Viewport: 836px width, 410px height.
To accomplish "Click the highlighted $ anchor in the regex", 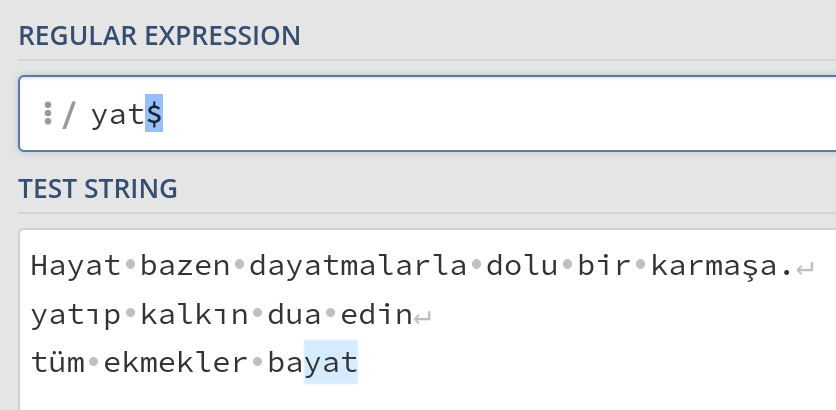I will tap(154, 115).
